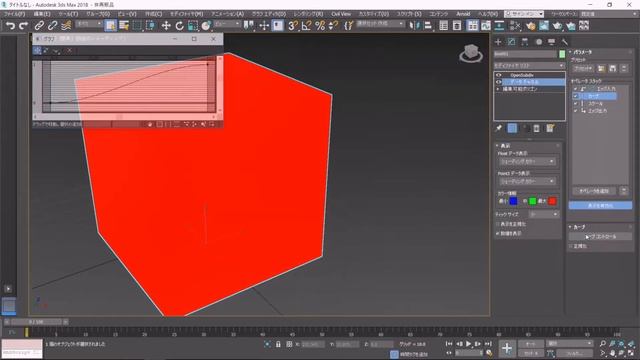Choose the Bind to Space Warp tool

(66, 26)
